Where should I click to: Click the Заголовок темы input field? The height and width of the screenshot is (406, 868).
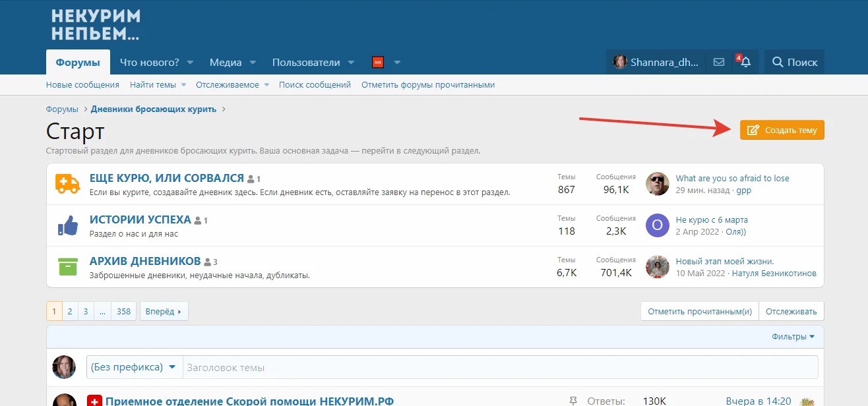click(500, 367)
